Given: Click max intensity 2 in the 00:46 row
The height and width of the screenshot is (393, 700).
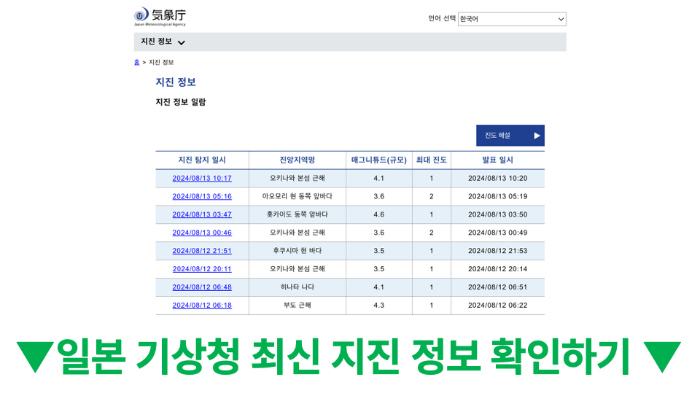Looking at the screenshot, I should tap(431, 233).
